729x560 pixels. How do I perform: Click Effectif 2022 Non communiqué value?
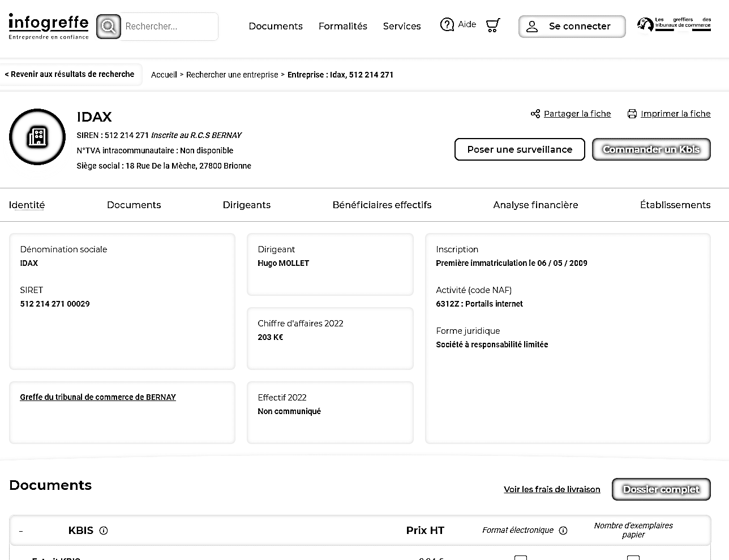(x=289, y=411)
